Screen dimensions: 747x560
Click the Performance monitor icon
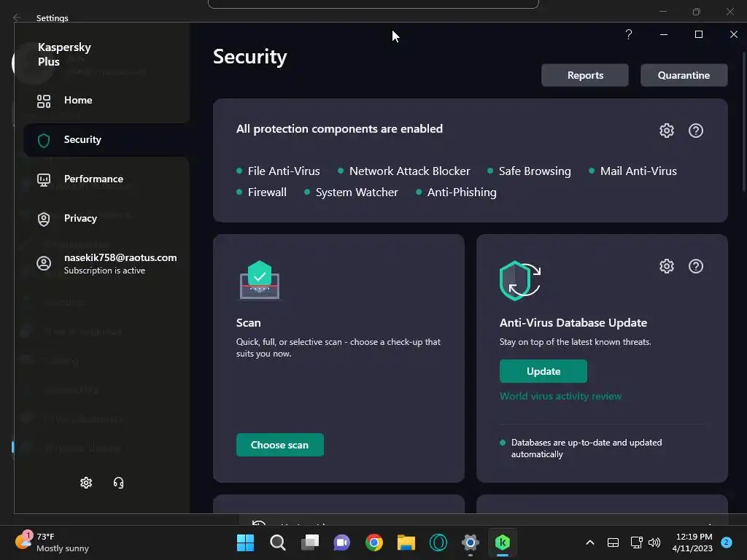[44, 180]
